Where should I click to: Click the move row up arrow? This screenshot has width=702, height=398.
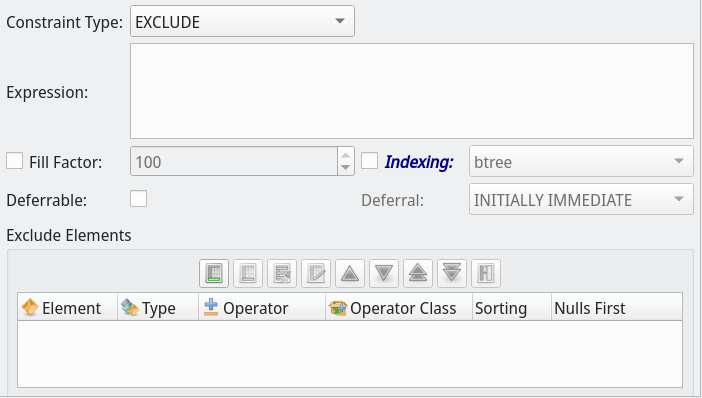coord(350,273)
